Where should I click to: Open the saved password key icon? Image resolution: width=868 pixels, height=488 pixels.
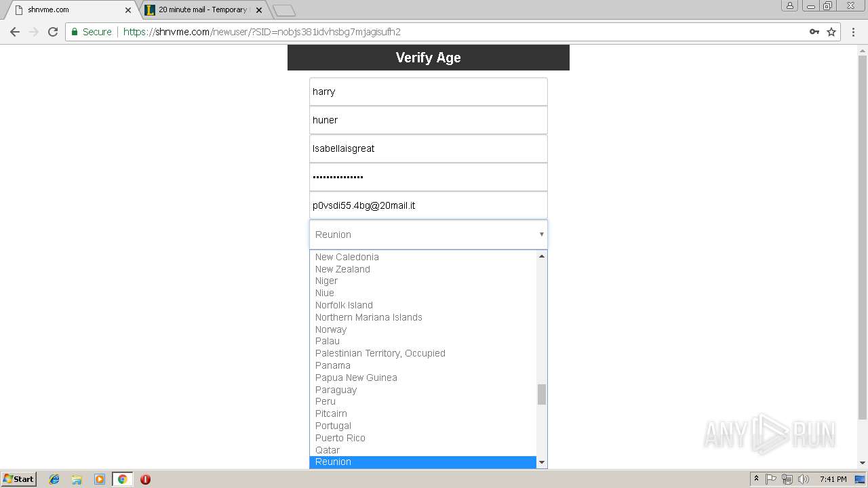(814, 32)
